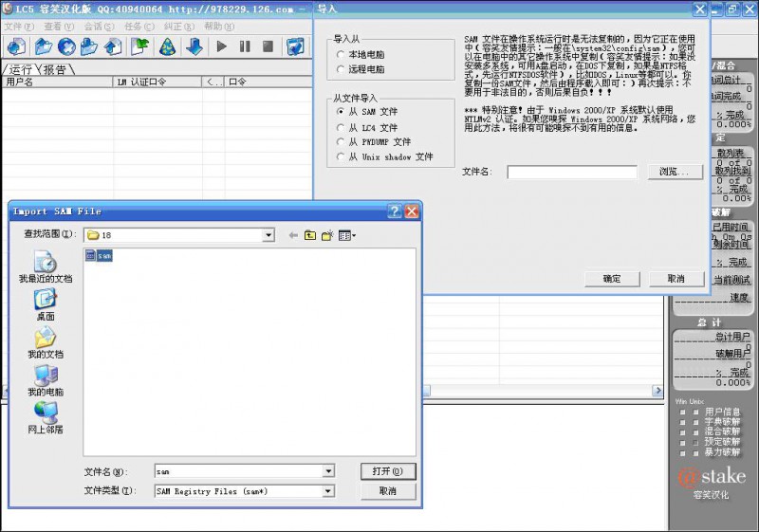Click the 文件名 text field in 导入 dialog
Screen dimensions: 759x532
click(x=572, y=172)
